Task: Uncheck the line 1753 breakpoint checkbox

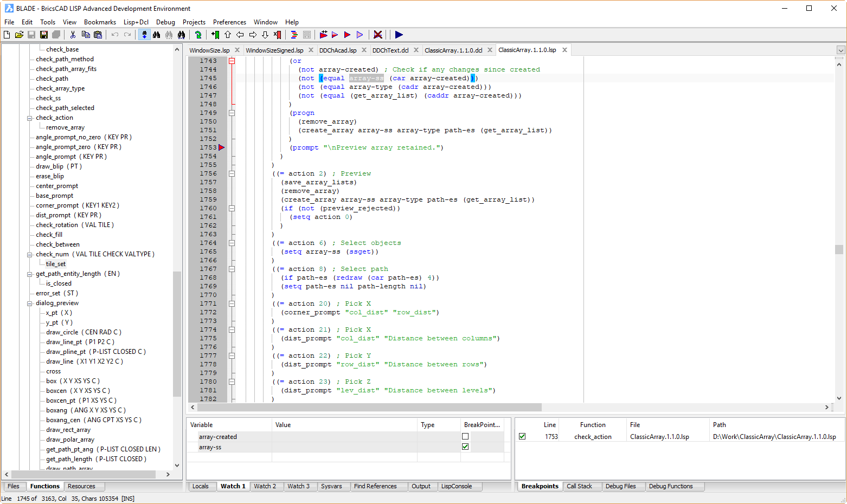Action: [522, 436]
